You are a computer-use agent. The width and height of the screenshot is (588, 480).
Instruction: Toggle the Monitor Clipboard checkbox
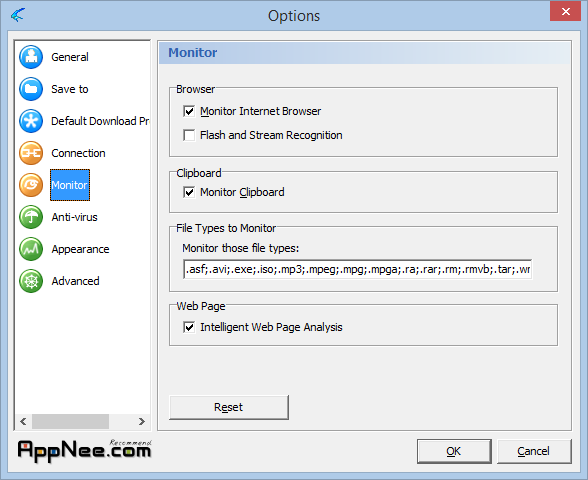pos(189,192)
